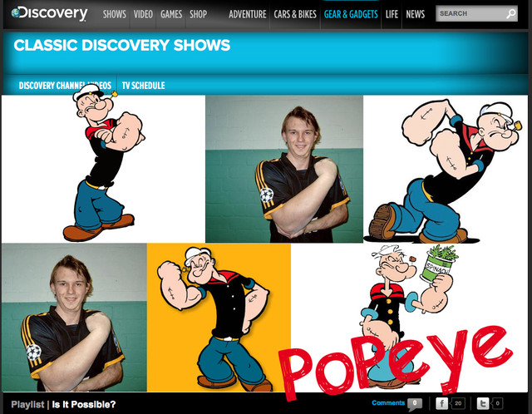Open the Games menu
532x414 pixels.
click(x=171, y=14)
